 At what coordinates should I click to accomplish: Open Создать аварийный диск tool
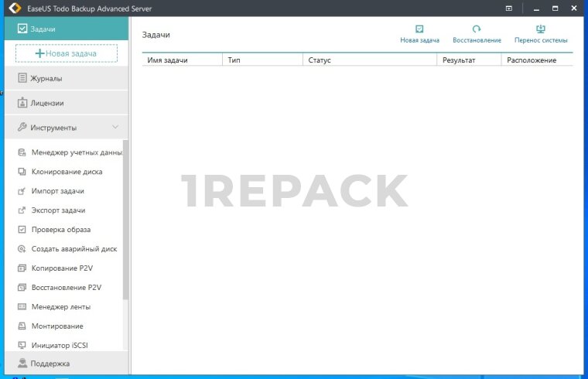pyautogui.click(x=74, y=249)
